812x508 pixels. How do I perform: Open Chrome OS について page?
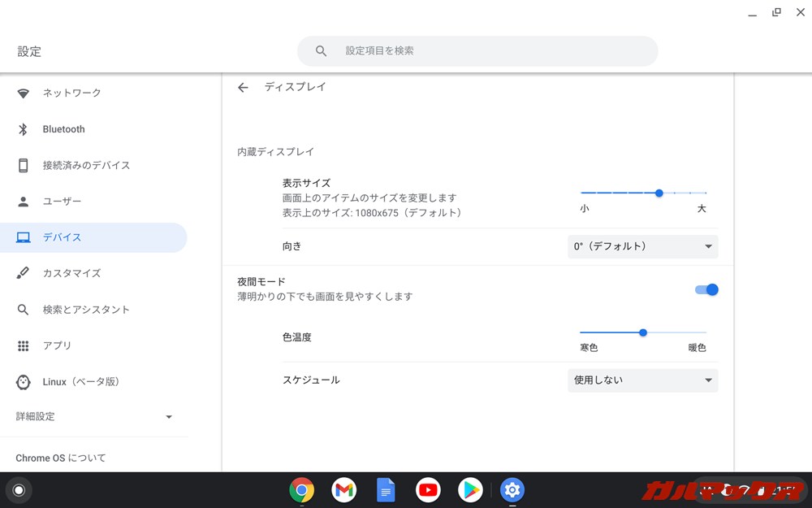point(63,458)
